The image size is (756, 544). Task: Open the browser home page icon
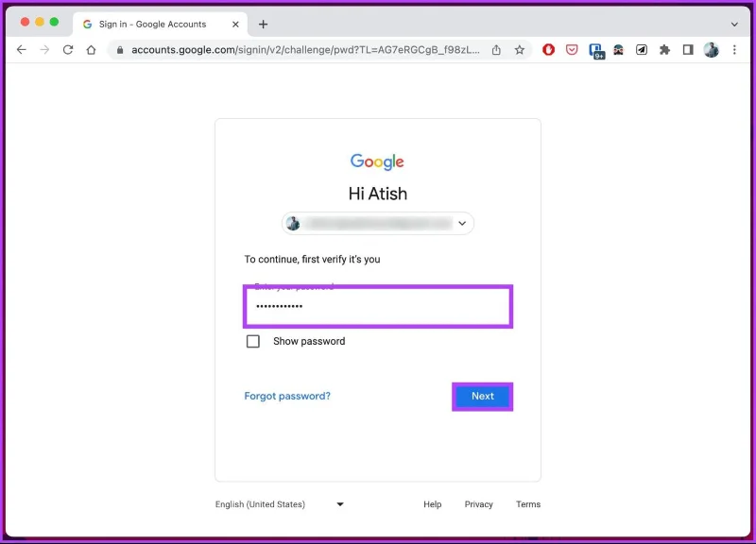[x=91, y=50]
